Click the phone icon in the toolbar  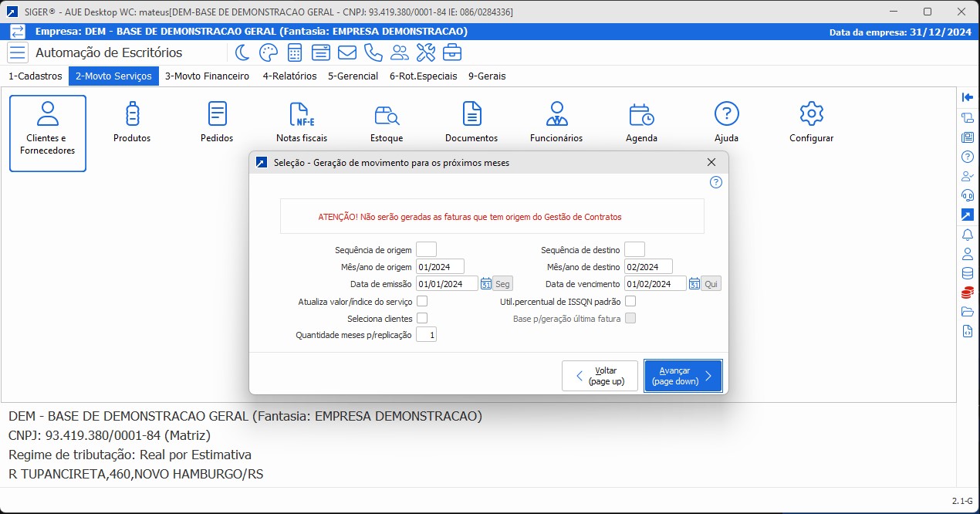(x=373, y=52)
